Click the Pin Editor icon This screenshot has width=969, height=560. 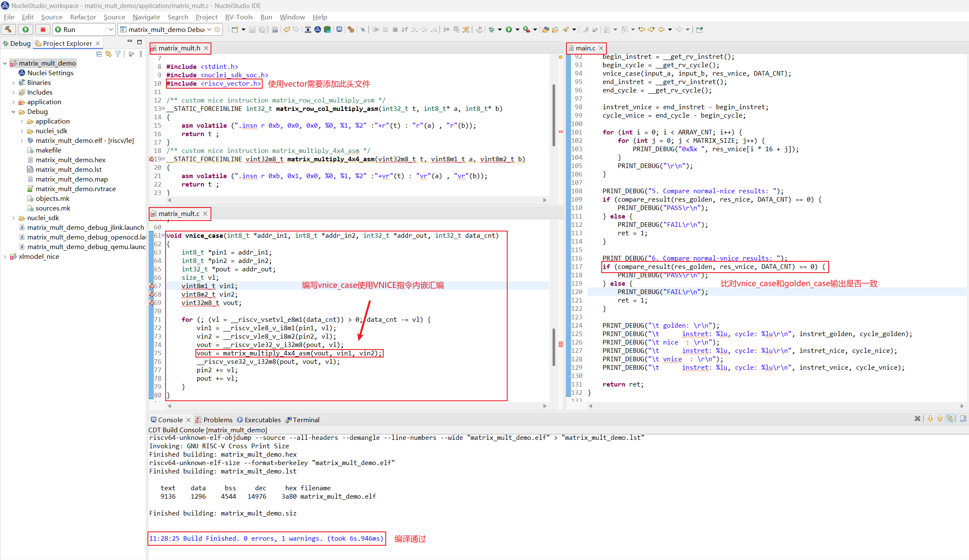pos(700,29)
